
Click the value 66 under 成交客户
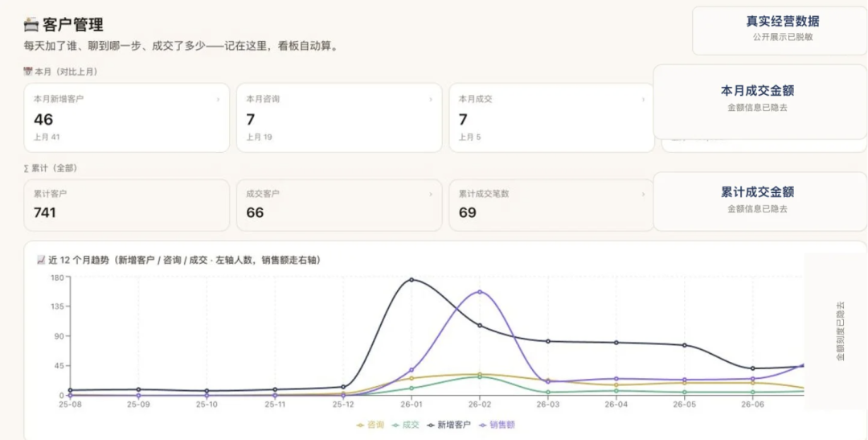coord(256,213)
